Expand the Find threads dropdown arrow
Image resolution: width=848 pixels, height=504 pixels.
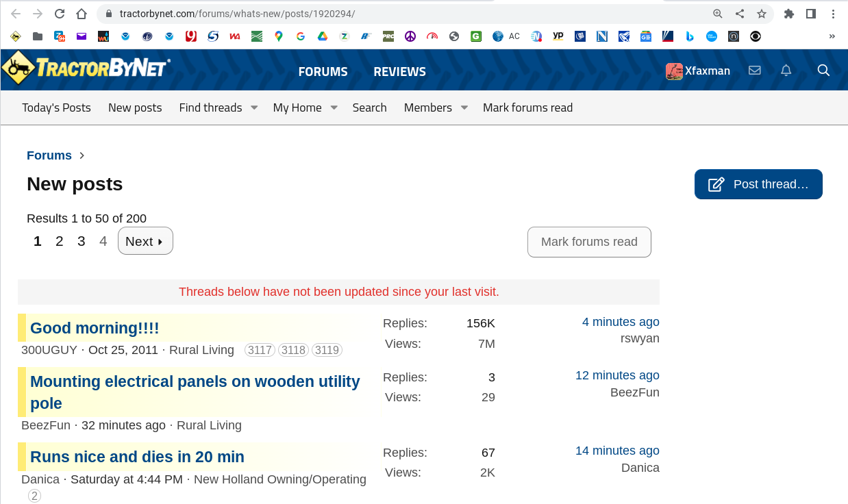253,108
